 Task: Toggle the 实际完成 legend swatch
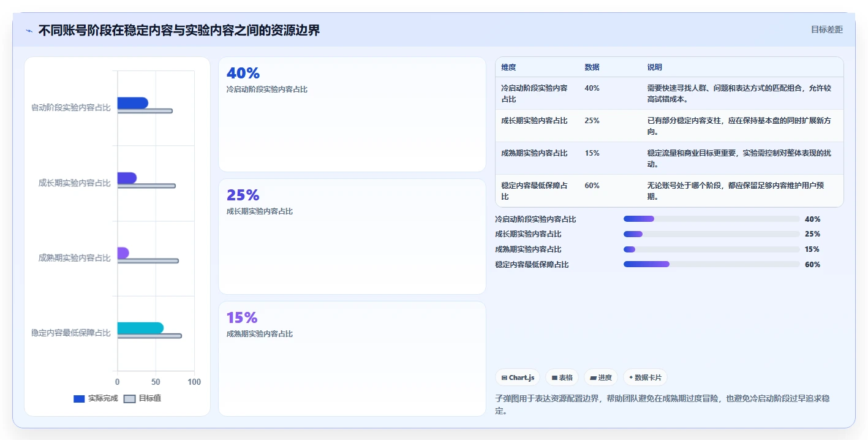79,399
